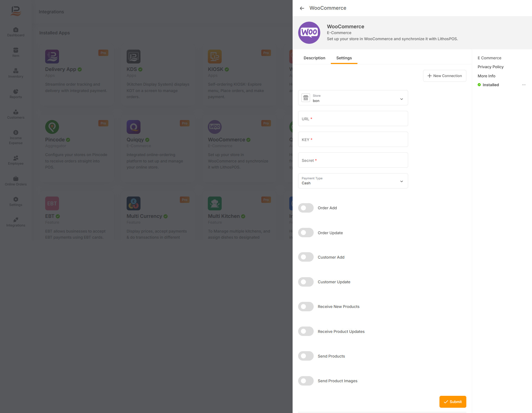Open Reports from the sidebar
This screenshot has height=413, width=532.
(16, 94)
